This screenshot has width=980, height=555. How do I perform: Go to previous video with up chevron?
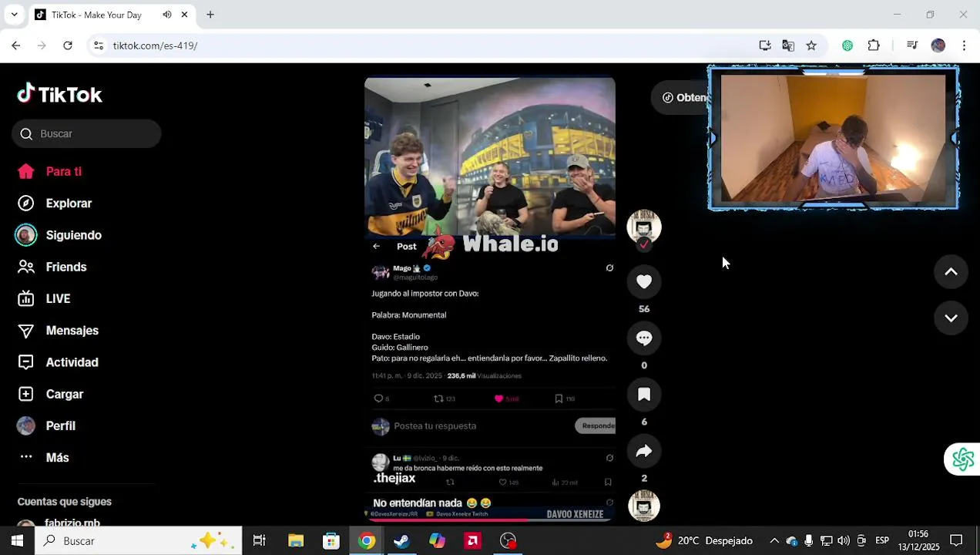[x=951, y=271]
